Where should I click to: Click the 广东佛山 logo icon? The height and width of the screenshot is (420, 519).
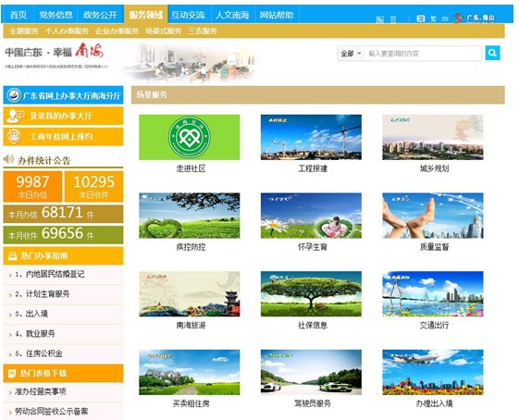coord(459,18)
